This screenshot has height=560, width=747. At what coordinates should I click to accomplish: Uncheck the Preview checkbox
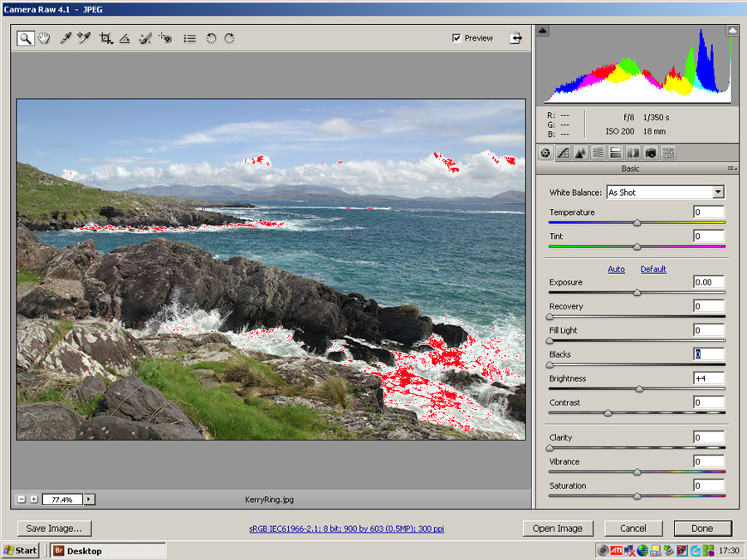click(x=456, y=38)
